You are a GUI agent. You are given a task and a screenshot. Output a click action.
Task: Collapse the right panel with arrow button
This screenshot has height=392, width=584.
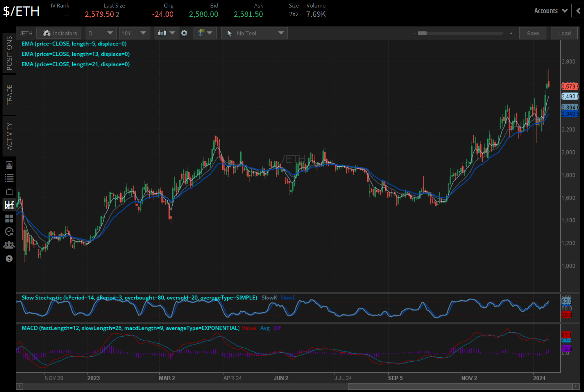pyautogui.click(x=578, y=11)
